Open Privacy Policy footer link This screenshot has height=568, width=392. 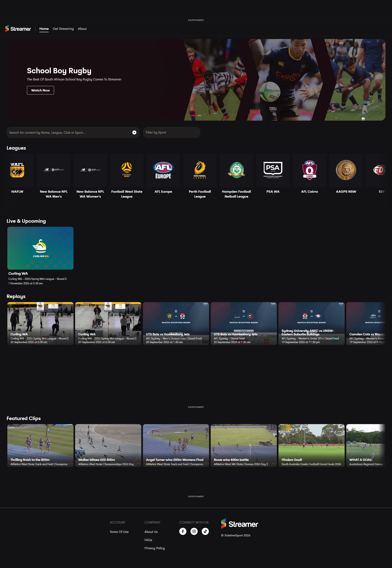155,548
